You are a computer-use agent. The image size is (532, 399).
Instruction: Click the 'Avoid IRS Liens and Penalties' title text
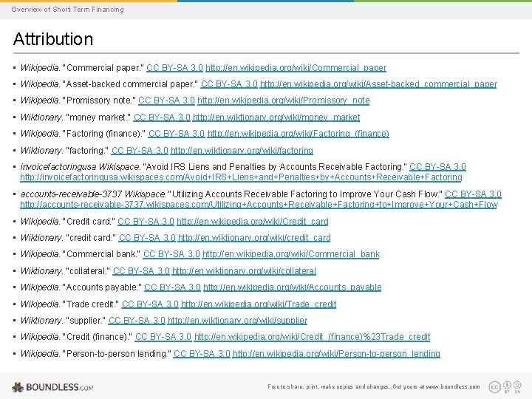tap(275, 167)
